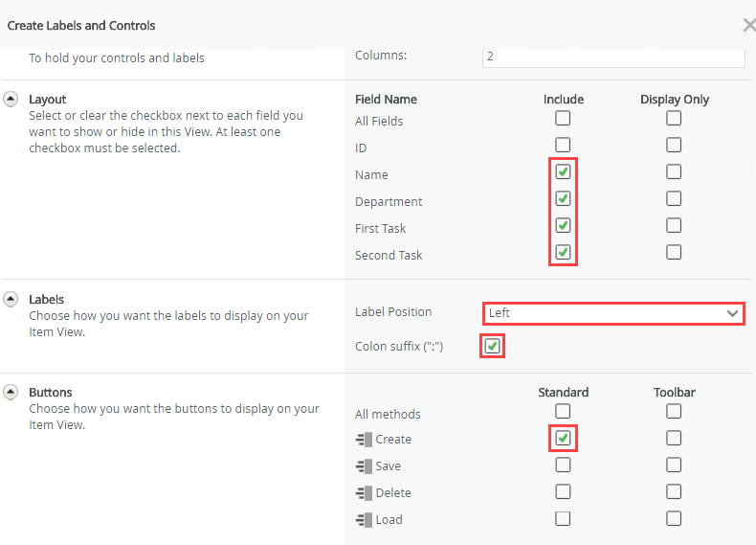Viewport: 756px width, 545px height.
Task: Click the Second Task field name
Action: [389, 256]
